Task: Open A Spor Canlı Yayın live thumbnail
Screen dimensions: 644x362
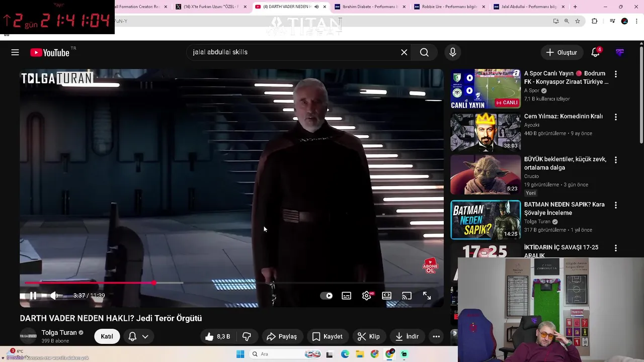Action: coord(486,89)
